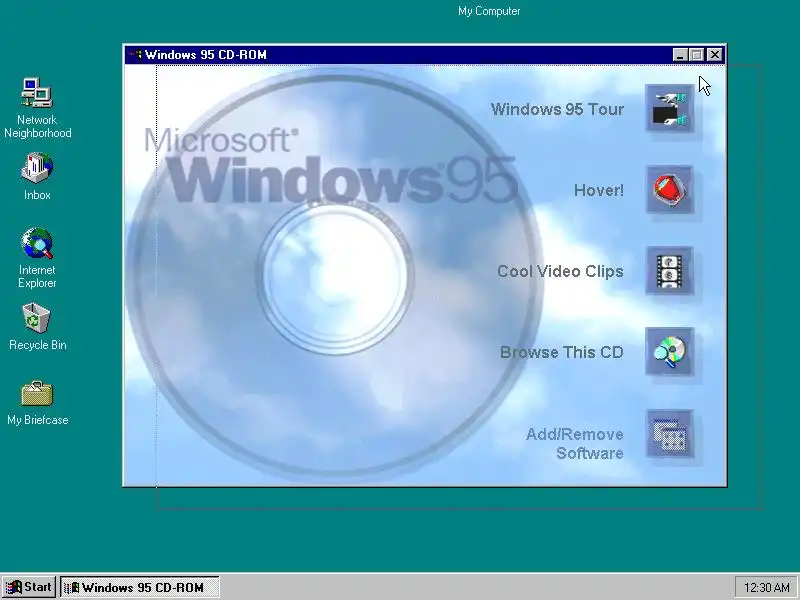Close the Windows 95 CD-ROM window
Viewport: 800px width, 600px height.
coord(715,55)
